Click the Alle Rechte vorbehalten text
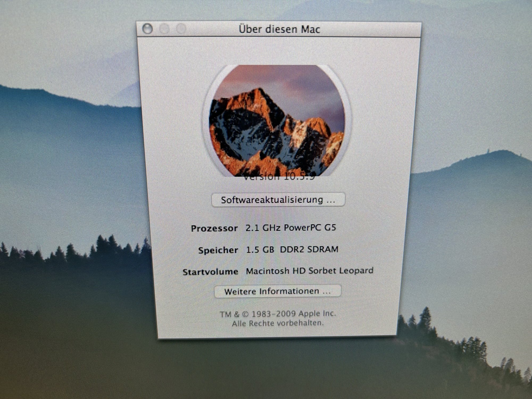 tap(278, 323)
